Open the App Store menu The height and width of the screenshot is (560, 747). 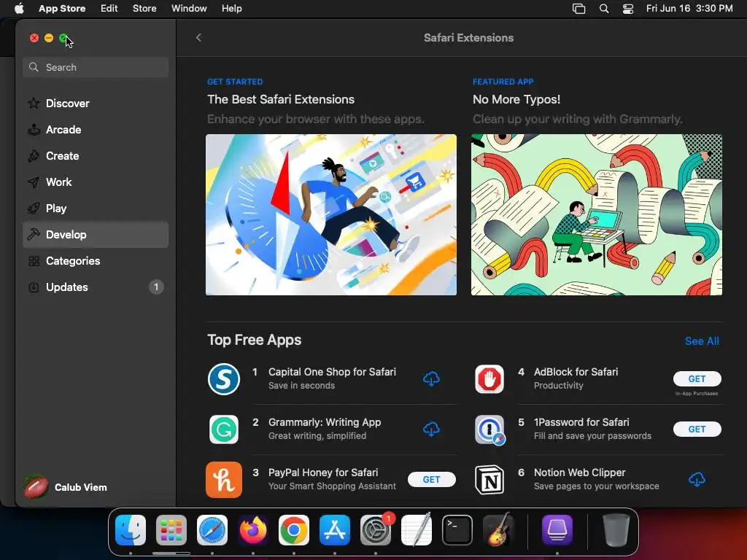pyautogui.click(x=62, y=9)
